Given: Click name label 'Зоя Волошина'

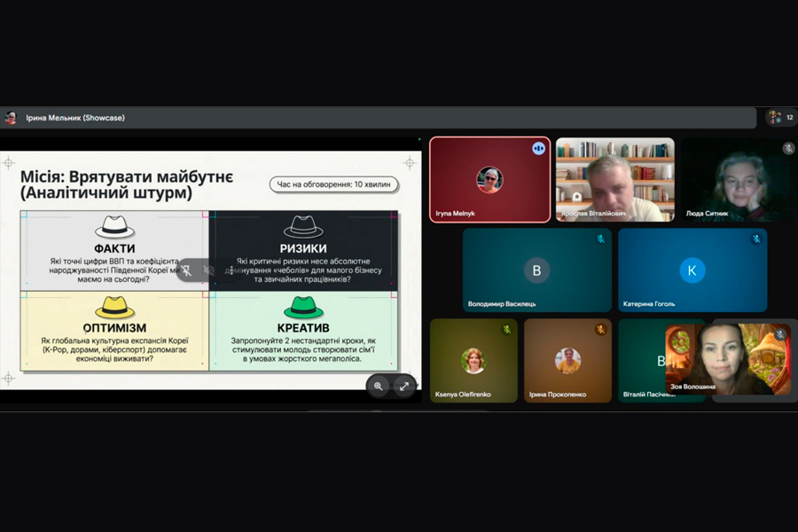Looking at the screenshot, I should click(x=692, y=387).
